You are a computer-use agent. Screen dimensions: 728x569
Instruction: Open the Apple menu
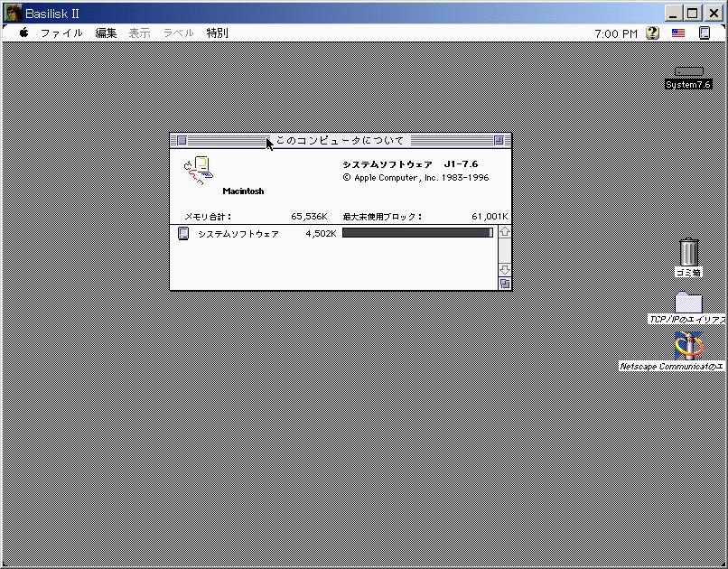(24, 33)
